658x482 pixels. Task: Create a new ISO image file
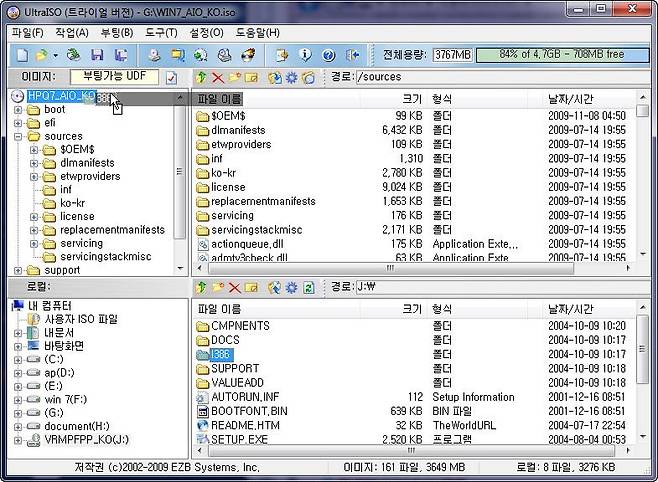[x=23, y=55]
